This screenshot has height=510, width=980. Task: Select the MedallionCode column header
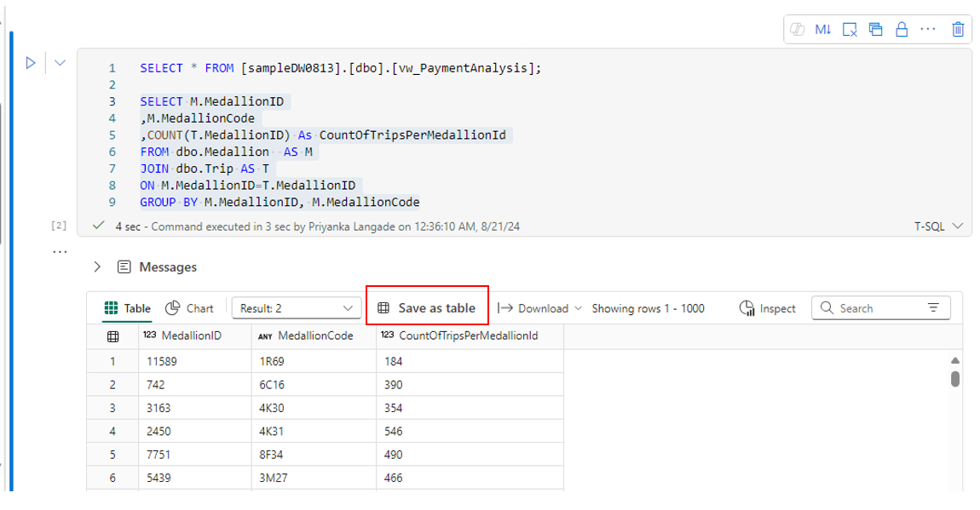point(314,335)
